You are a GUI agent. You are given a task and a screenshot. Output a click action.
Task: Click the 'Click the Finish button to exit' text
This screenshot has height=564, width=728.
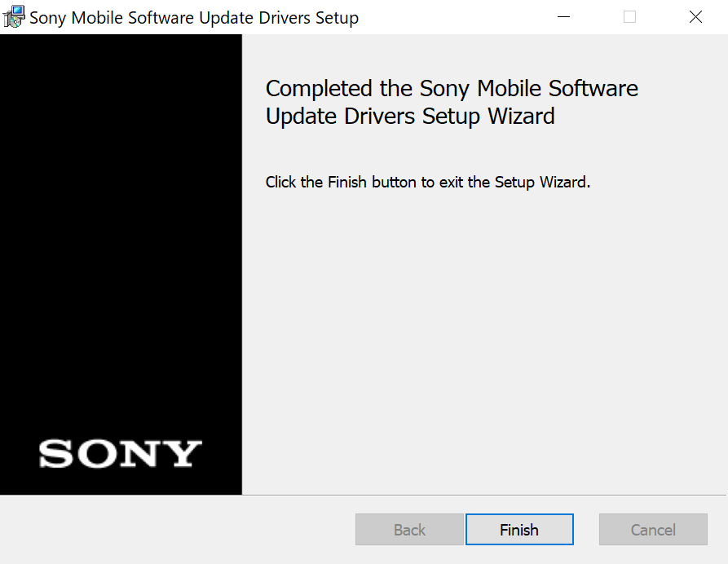428,182
